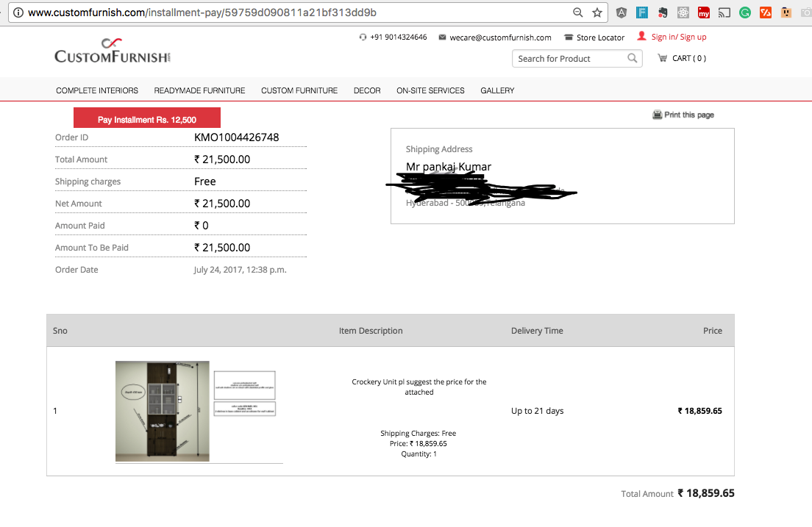Click the Google Cast extension icon
812x527 pixels.
pos(724,12)
